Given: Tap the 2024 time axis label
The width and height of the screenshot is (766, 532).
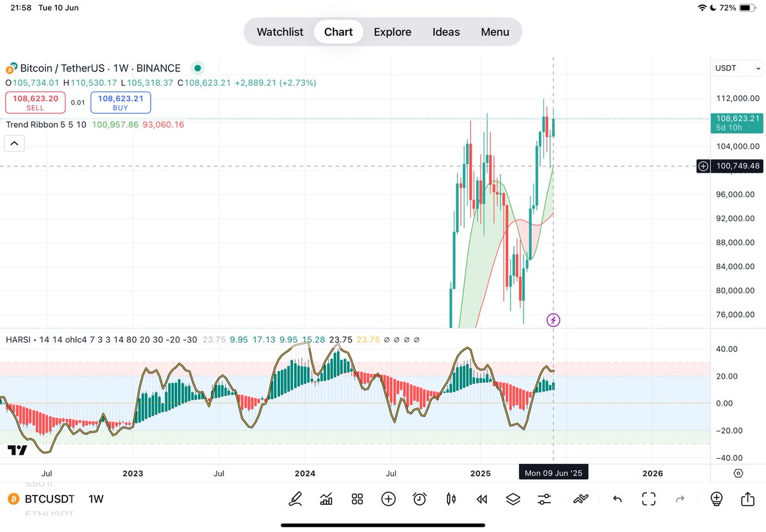Looking at the screenshot, I should (305, 473).
